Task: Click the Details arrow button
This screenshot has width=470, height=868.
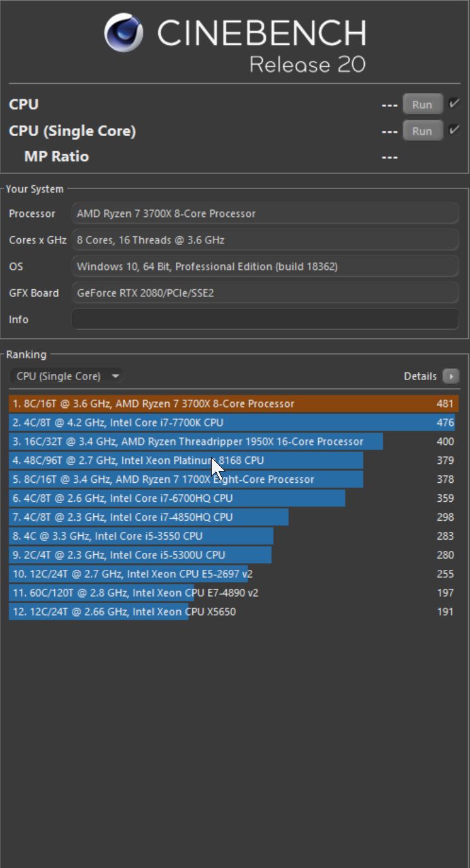Action: (450, 376)
